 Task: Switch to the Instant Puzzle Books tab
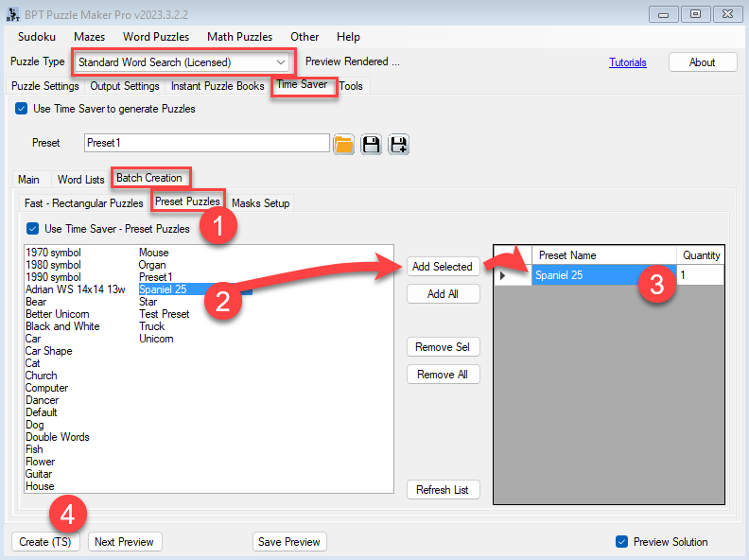coord(218,86)
